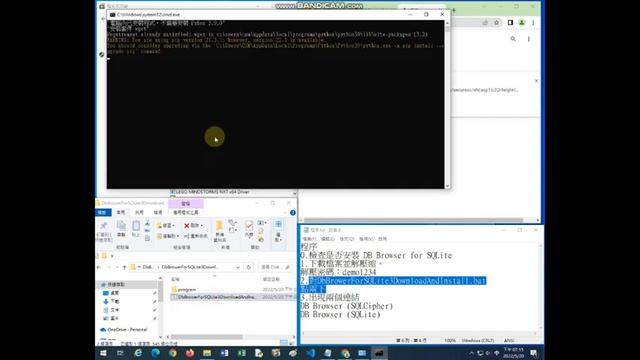Viewport: 640px width, 360px height.
Task: Select Desktop in the navigation pane
Action: click(115, 293)
